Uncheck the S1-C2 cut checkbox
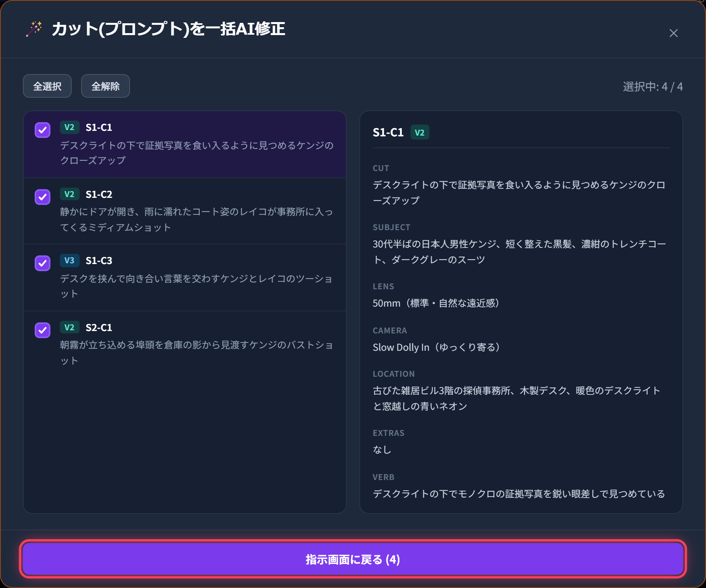Viewport: 706px width, 588px height. pyautogui.click(x=43, y=197)
